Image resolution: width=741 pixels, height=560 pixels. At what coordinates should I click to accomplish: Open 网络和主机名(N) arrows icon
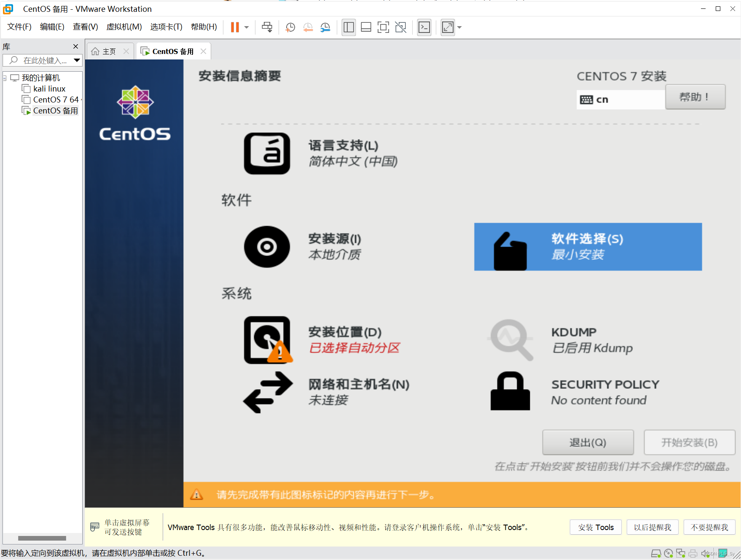point(268,392)
